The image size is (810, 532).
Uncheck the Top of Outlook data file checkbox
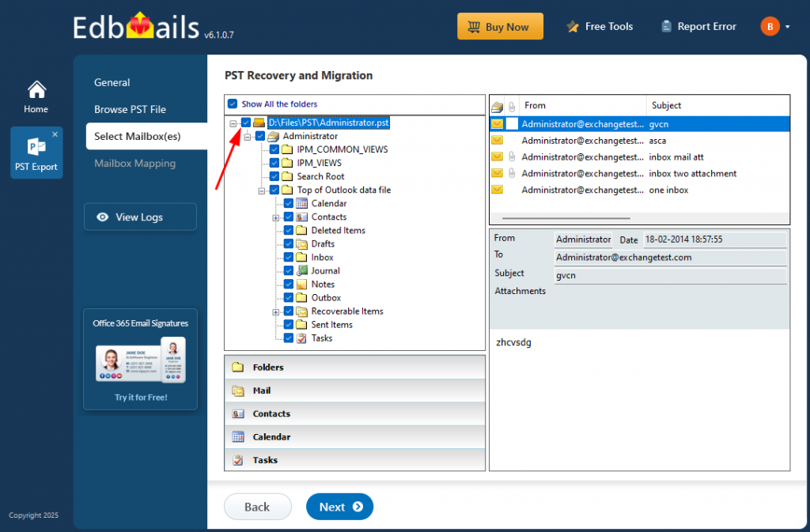tap(274, 190)
